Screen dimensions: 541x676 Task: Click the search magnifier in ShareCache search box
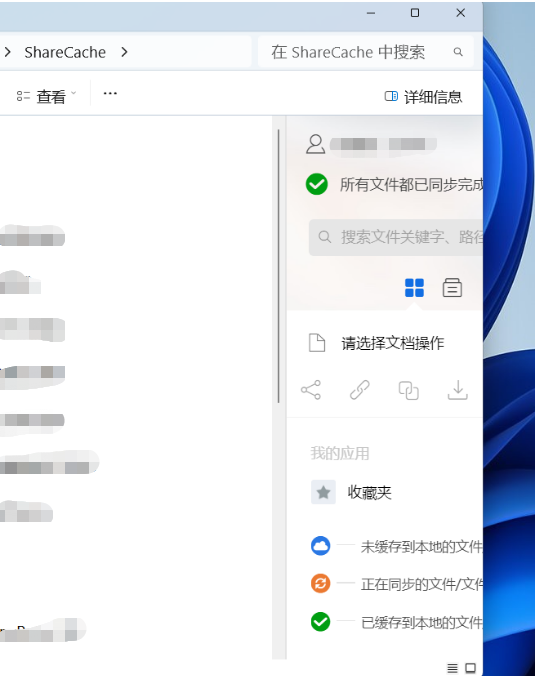coord(458,52)
